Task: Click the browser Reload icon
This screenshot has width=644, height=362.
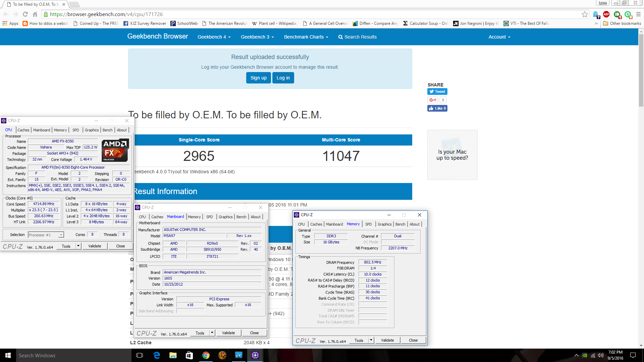Action: tap(25, 14)
